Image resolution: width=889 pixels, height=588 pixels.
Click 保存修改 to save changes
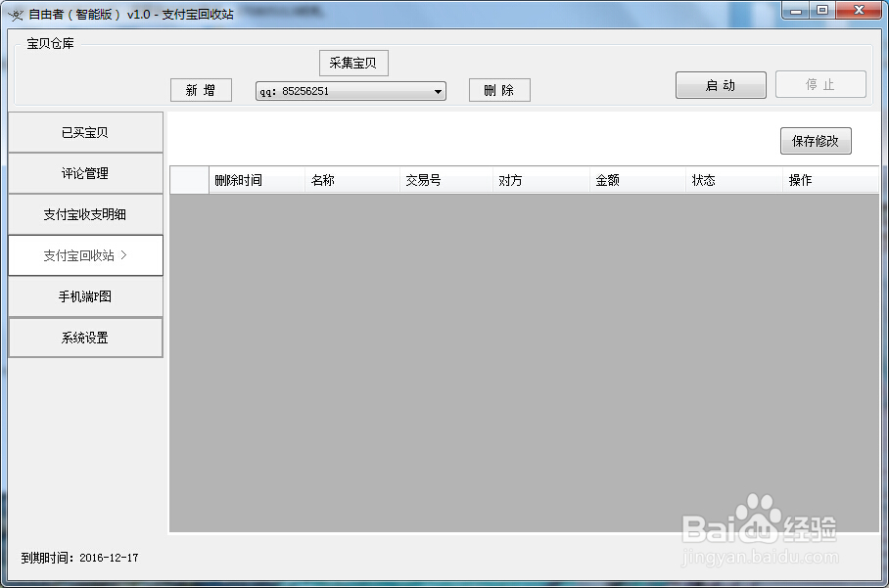click(x=816, y=140)
